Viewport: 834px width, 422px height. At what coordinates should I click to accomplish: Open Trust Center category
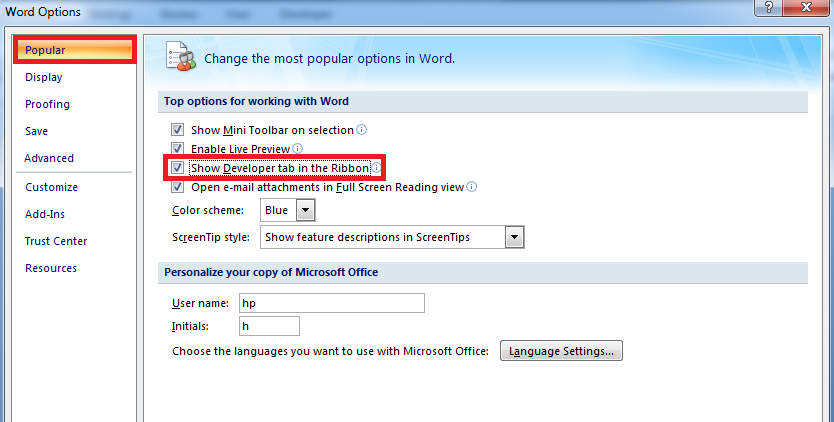tap(56, 241)
